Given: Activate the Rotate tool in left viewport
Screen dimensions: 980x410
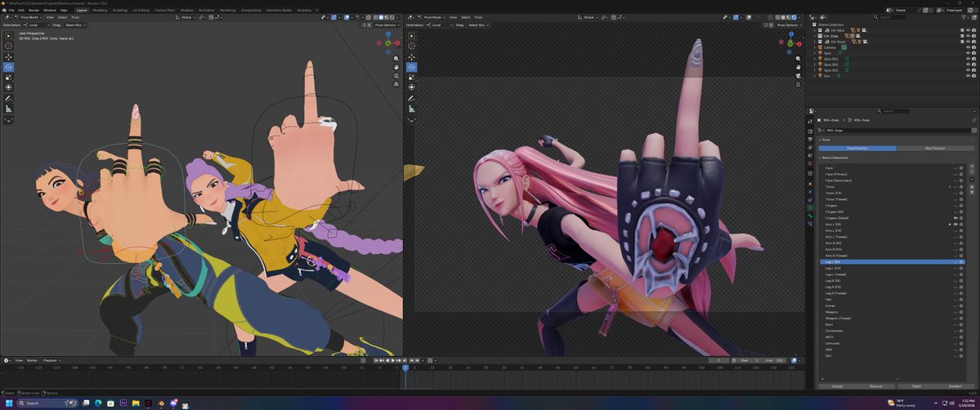Looking at the screenshot, I should click(x=9, y=67).
